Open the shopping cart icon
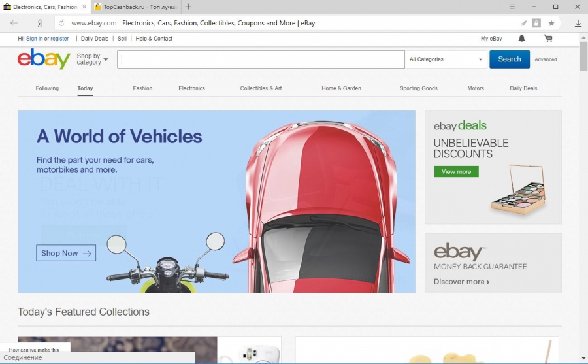This screenshot has width=588, height=364. pyautogui.click(x=548, y=39)
